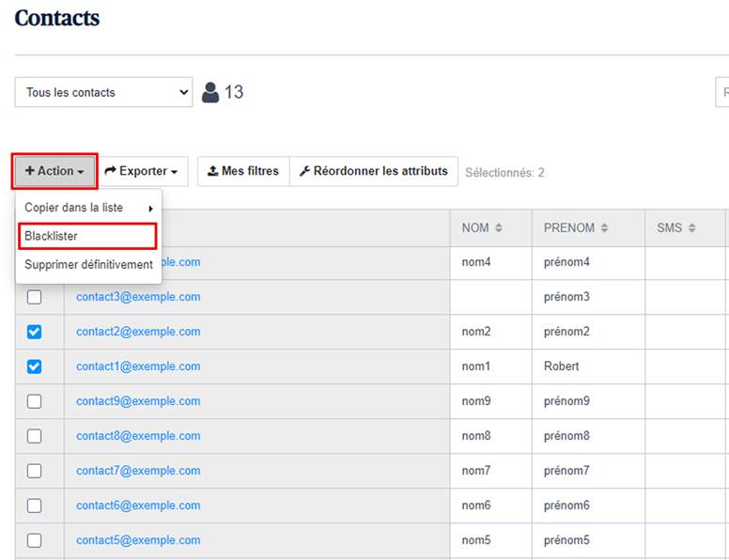The image size is (729, 560).
Task: Collapse the Action dropdown menu
Action: (54, 171)
